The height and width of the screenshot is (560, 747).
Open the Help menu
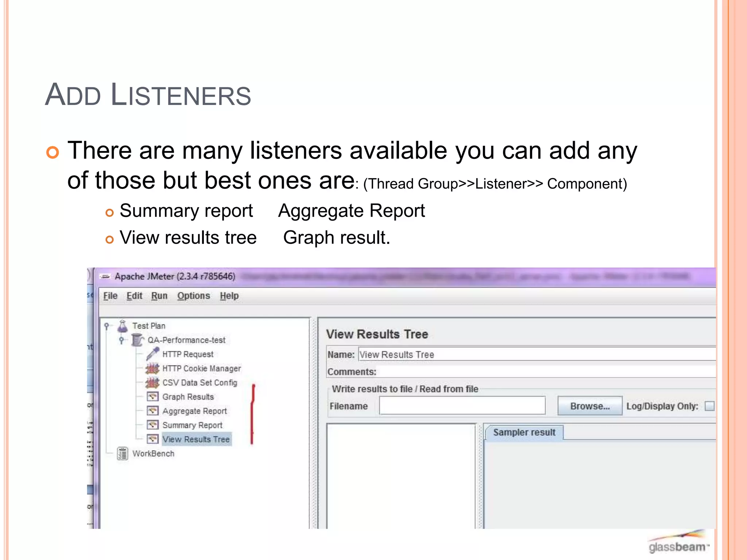tap(229, 296)
